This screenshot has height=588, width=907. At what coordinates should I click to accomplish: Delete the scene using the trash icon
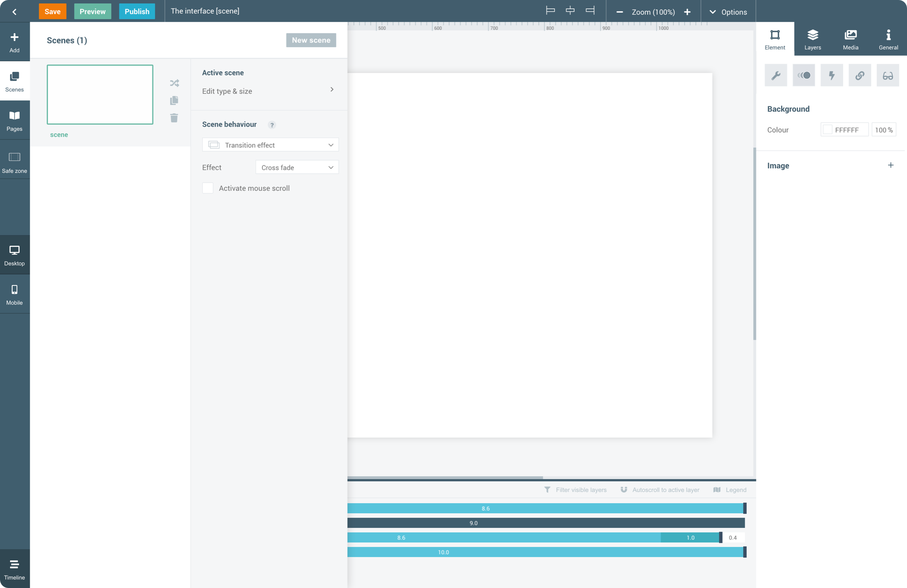tap(174, 118)
